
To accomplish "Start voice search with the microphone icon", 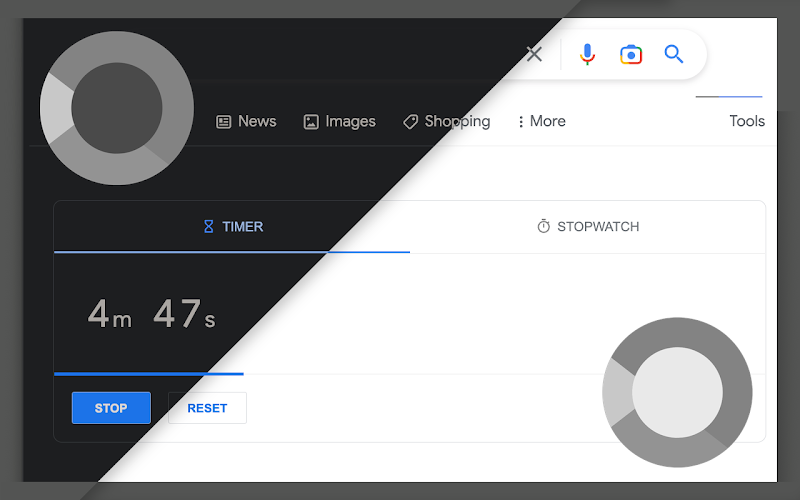I will (x=587, y=54).
